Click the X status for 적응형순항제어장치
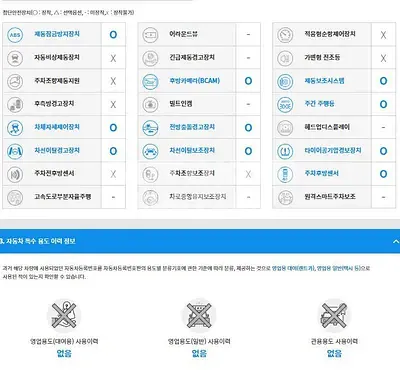Image resolution: width=400 pixels, height=370 pixels. [x=383, y=35]
